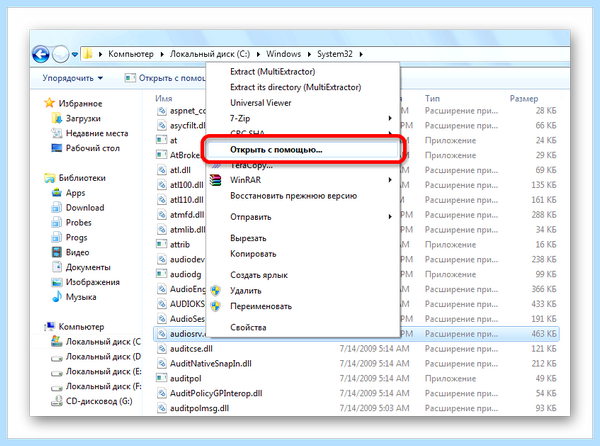Select the auditcse.dll file
This screenshot has width=600, height=446.
click(x=191, y=349)
